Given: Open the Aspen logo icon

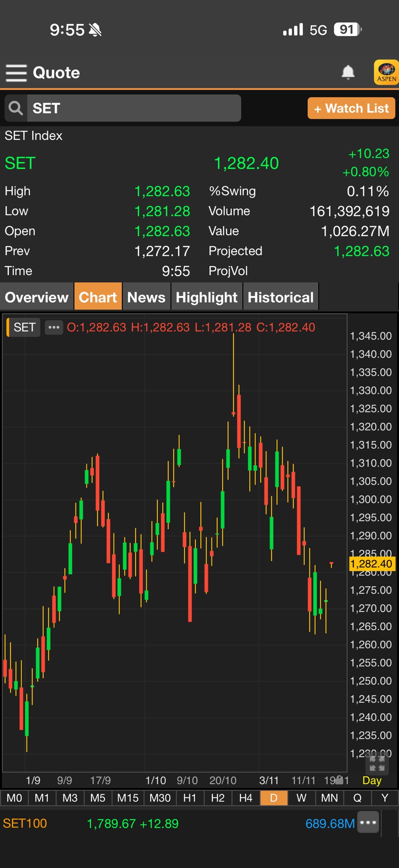Looking at the screenshot, I should 386,72.
